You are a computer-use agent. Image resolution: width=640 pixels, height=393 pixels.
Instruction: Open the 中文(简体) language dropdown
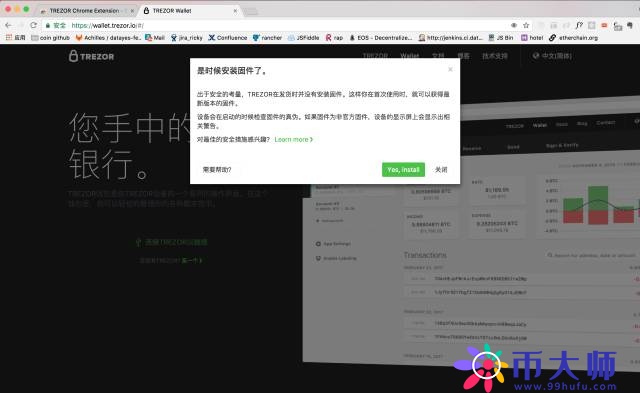tap(552, 56)
